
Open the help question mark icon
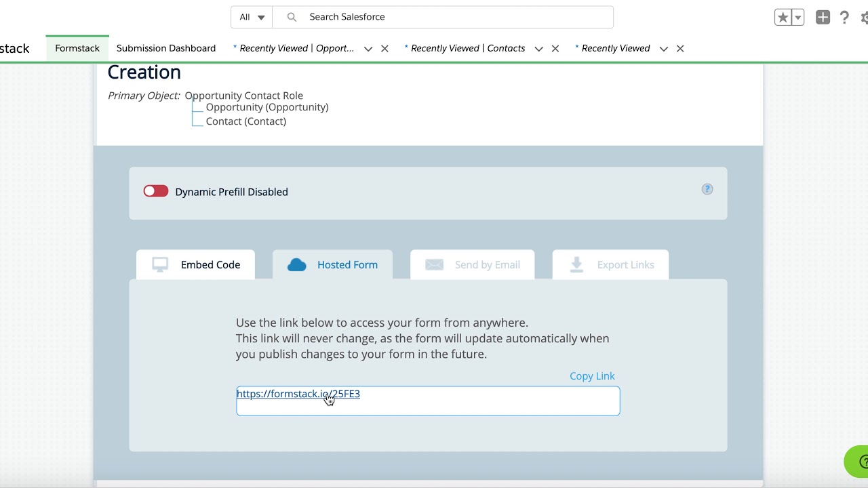click(x=844, y=18)
